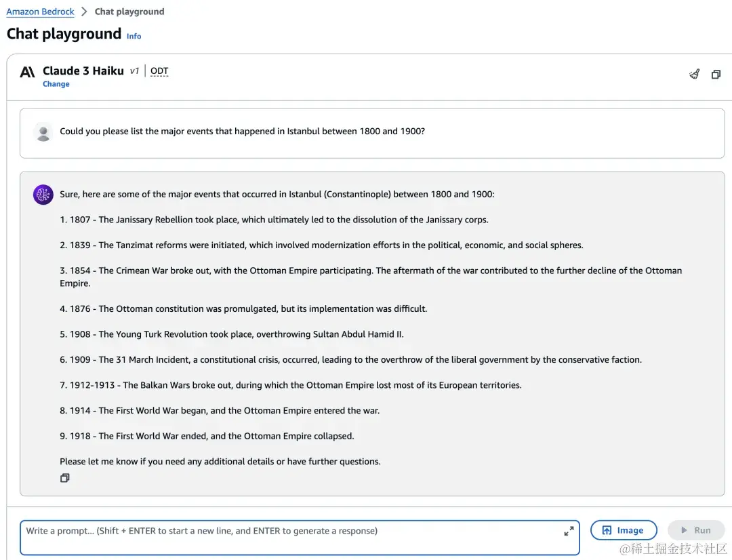The width and height of the screenshot is (732, 560).
Task: Click the line about the 1909 31 March Incident
Action: pyautogui.click(x=350, y=359)
